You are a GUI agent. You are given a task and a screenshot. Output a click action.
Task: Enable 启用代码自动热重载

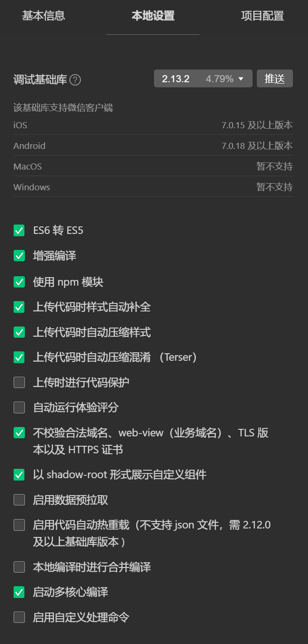click(x=19, y=525)
